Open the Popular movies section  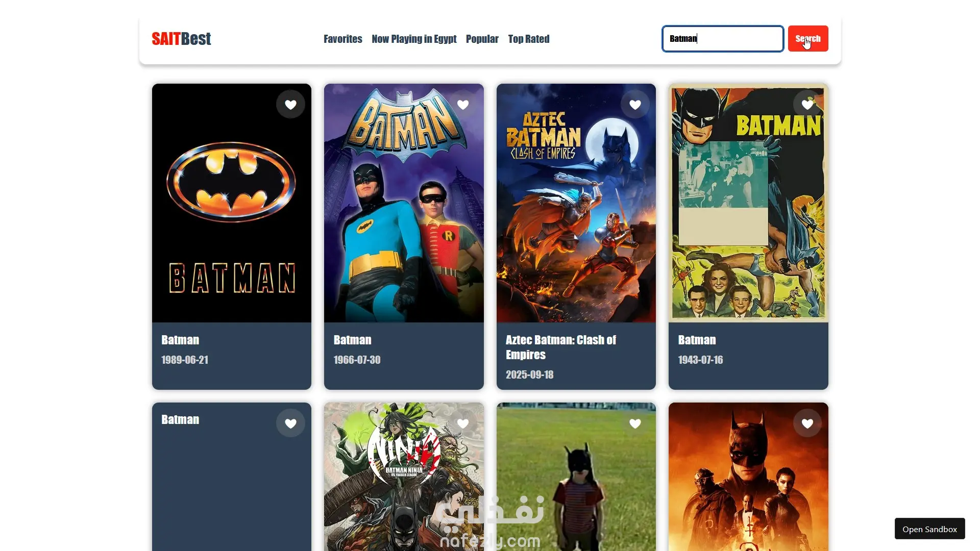pyautogui.click(x=482, y=39)
